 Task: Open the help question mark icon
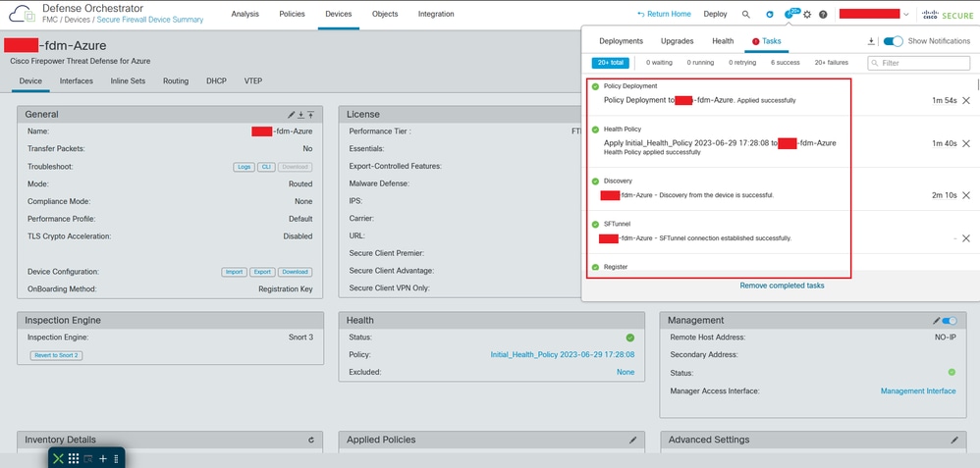pos(823,15)
